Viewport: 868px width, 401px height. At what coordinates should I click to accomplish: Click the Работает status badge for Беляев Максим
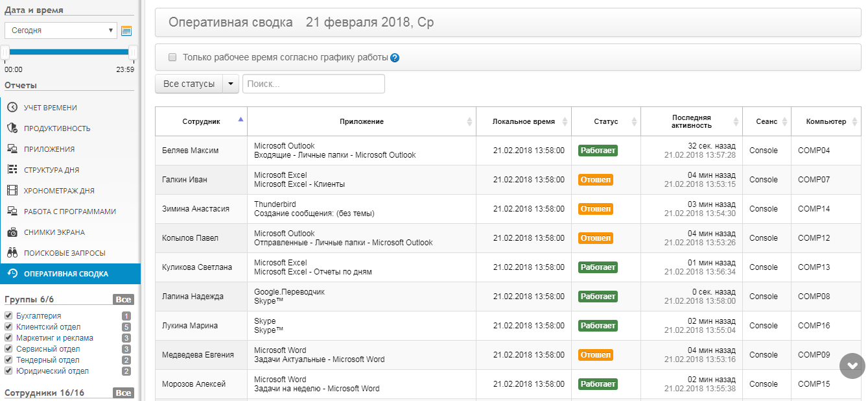click(x=598, y=151)
